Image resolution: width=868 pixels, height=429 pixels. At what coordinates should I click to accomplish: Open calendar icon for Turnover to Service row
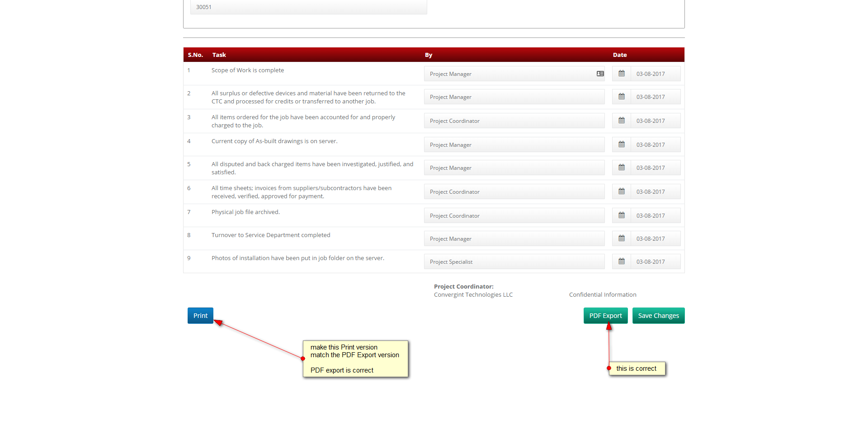pos(622,238)
